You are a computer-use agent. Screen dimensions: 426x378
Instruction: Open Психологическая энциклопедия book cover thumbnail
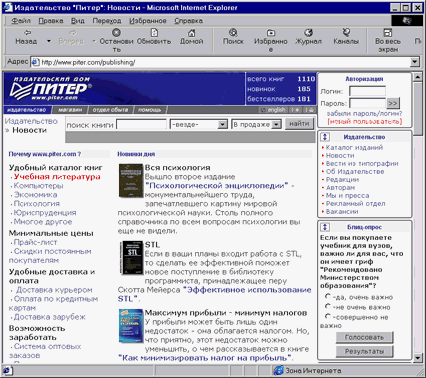pyautogui.click(x=131, y=180)
